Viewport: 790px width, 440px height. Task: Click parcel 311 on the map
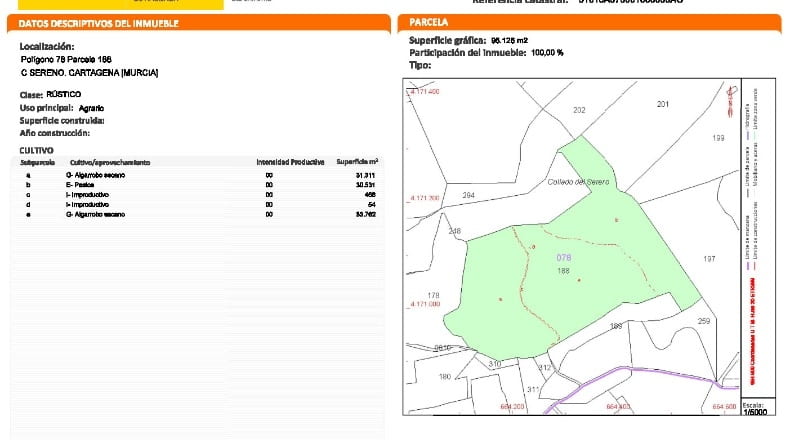pyautogui.click(x=533, y=389)
